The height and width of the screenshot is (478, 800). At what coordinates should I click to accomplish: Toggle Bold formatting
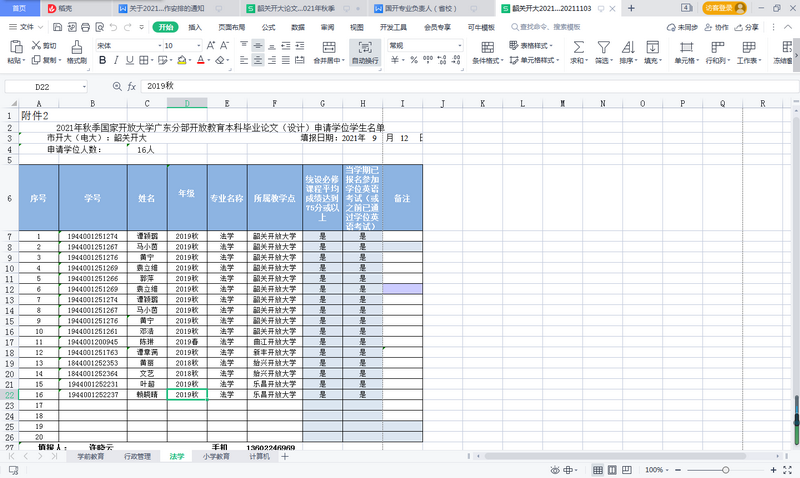click(102, 60)
